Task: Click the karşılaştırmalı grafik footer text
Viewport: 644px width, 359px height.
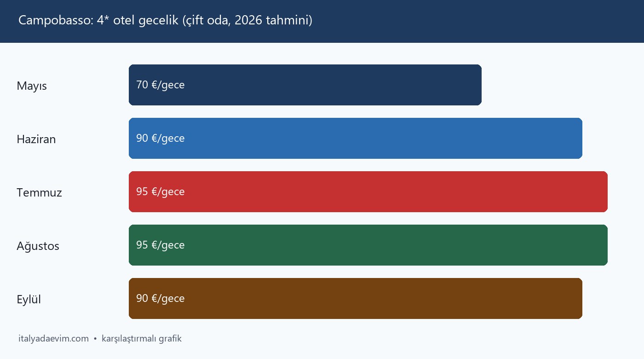Action: coord(142,339)
